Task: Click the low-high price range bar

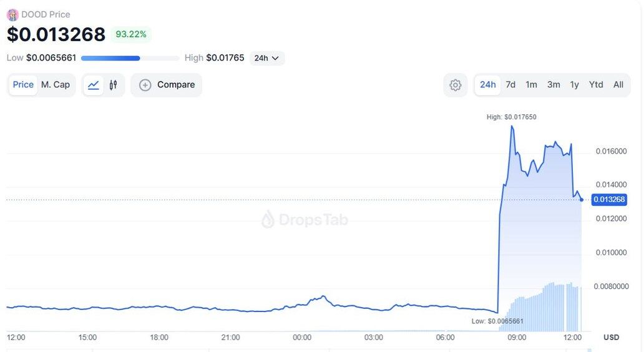Action: click(x=130, y=58)
